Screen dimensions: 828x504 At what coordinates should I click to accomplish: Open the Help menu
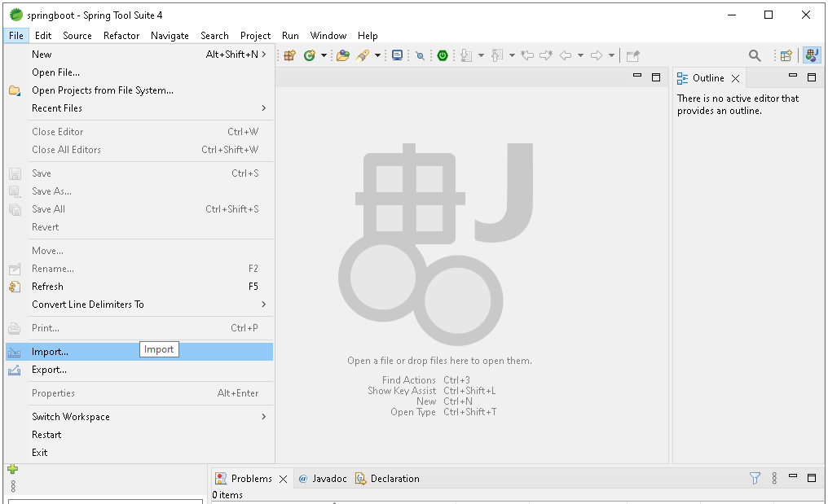[x=368, y=36]
